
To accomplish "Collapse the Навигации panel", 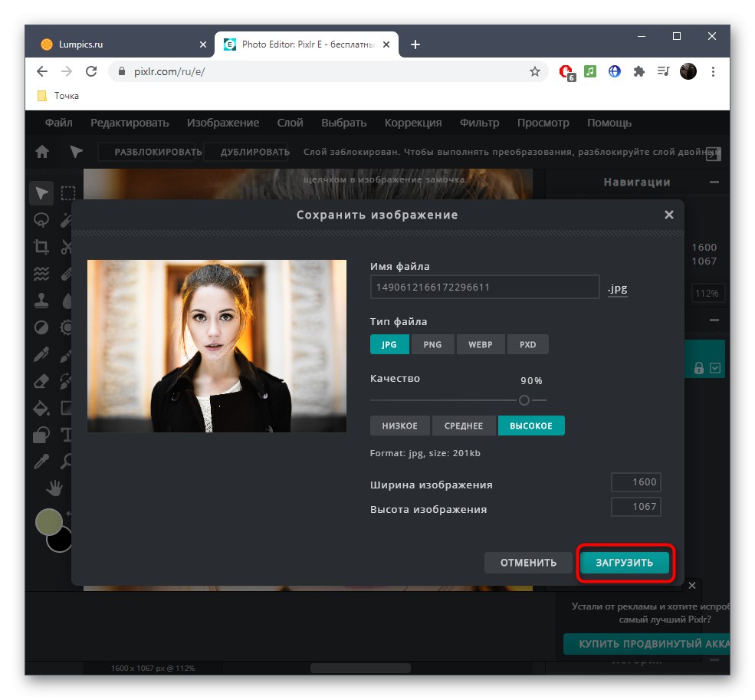I will click(x=714, y=182).
